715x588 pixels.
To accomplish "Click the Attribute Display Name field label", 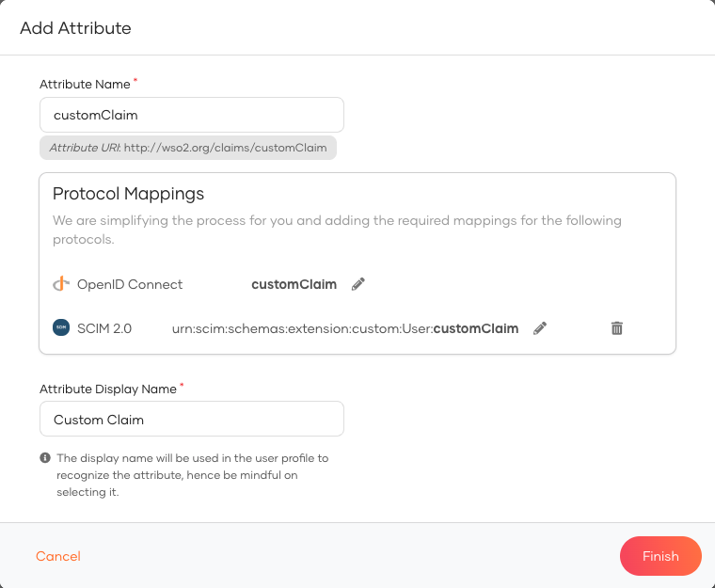I will (108, 389).
